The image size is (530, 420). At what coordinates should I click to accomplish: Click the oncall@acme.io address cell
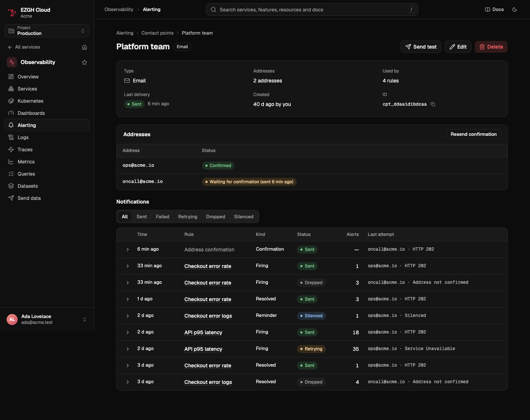(143, 181)
